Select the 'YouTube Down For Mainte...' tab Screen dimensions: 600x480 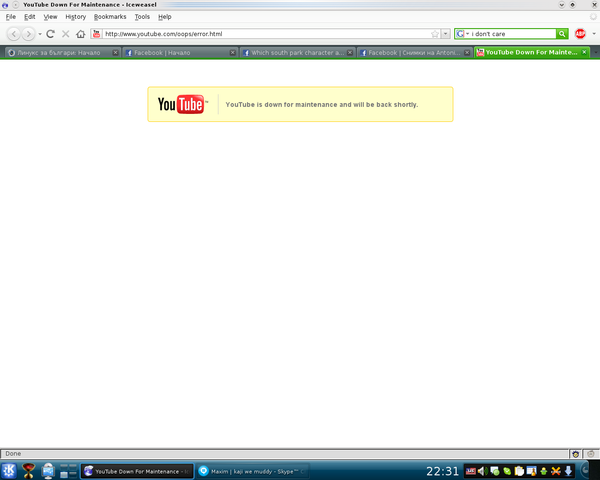click(x=531, y=52)
